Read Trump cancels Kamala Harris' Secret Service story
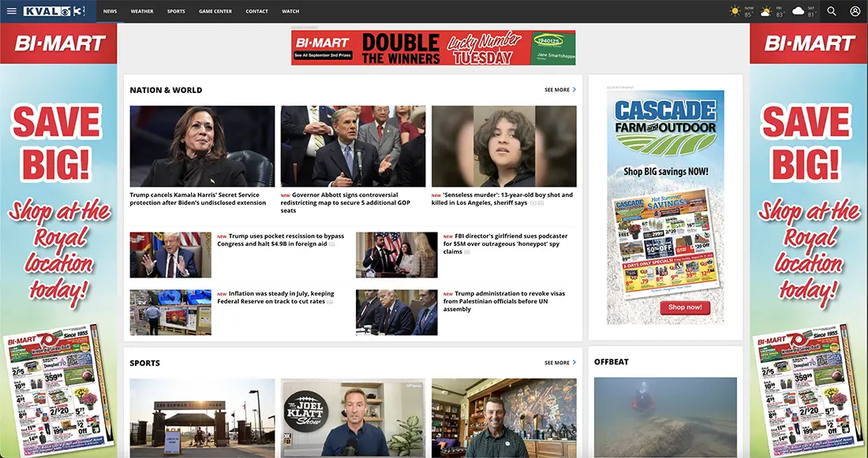This screenshot has height=458, width=868. (197, 199)
